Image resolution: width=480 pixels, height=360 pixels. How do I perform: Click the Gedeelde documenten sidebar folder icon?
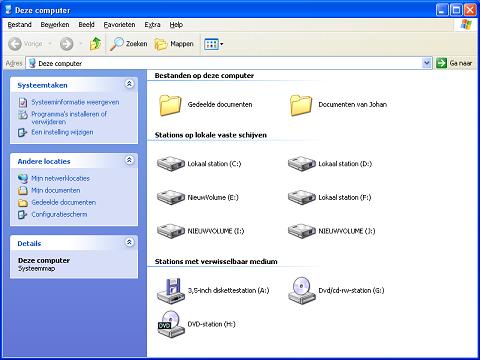click(x=23, y=203)
